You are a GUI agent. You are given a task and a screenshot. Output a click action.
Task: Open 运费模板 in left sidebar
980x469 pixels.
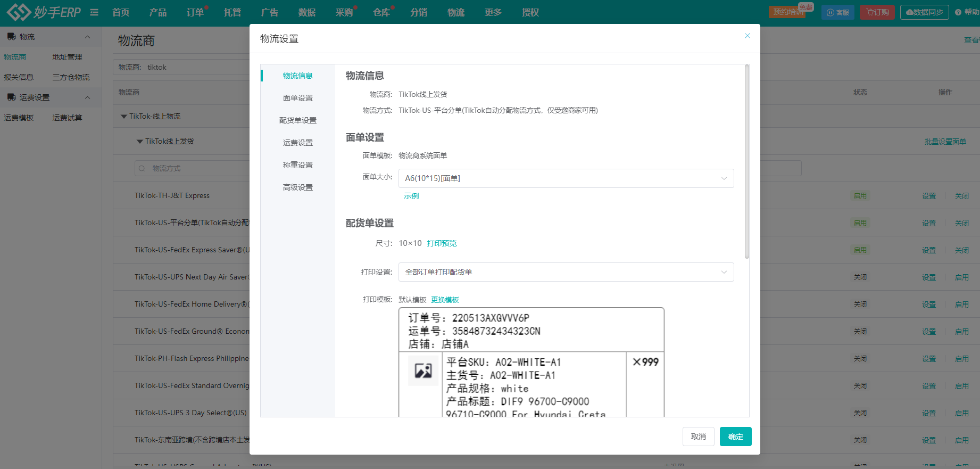coord(19,118)
